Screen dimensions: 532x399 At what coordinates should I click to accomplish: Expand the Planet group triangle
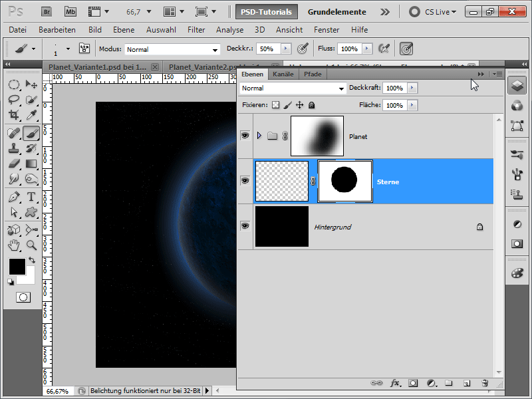pyautogui.click(x=259, y=136)
